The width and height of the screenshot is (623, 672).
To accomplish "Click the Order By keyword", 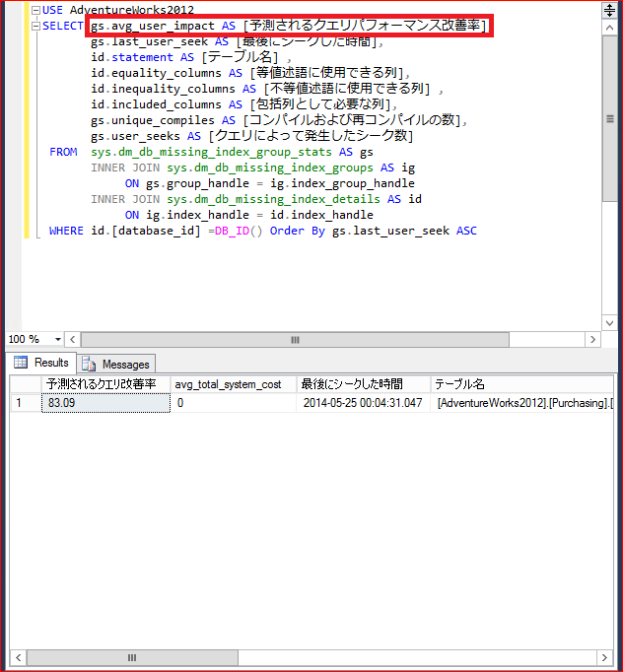I will coord(298,231).
